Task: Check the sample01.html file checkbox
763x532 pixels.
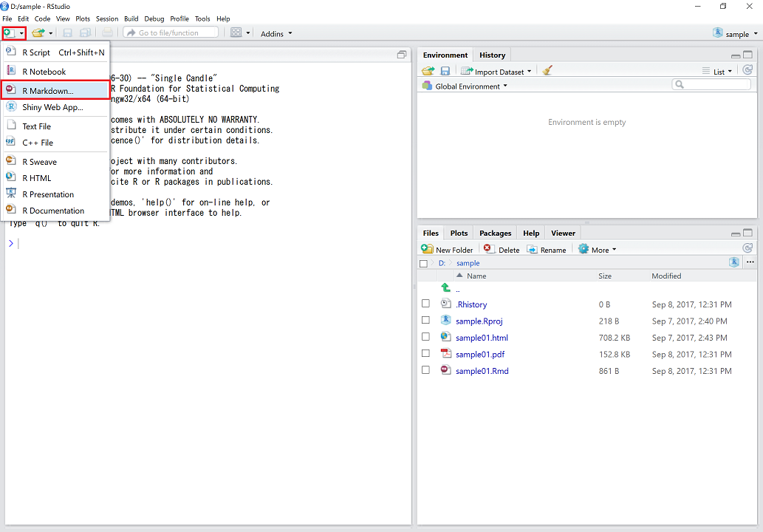Action: point(425,336)
